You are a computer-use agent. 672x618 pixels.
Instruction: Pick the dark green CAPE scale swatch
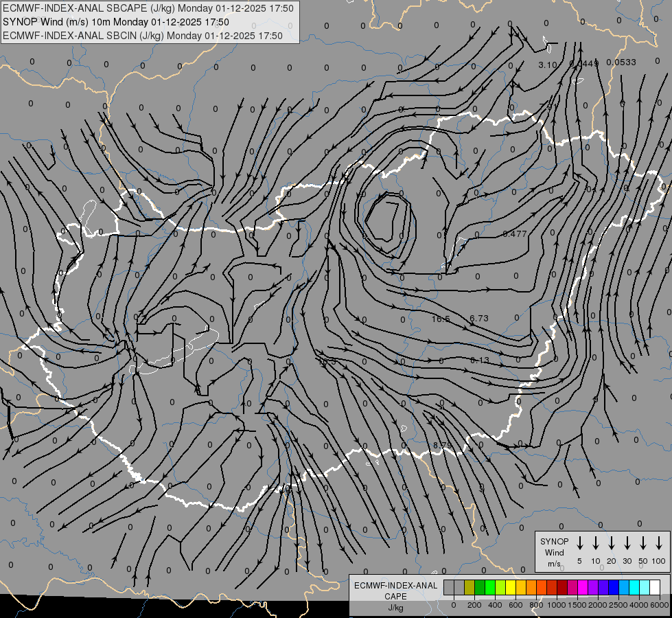click(x=480, y=587)
